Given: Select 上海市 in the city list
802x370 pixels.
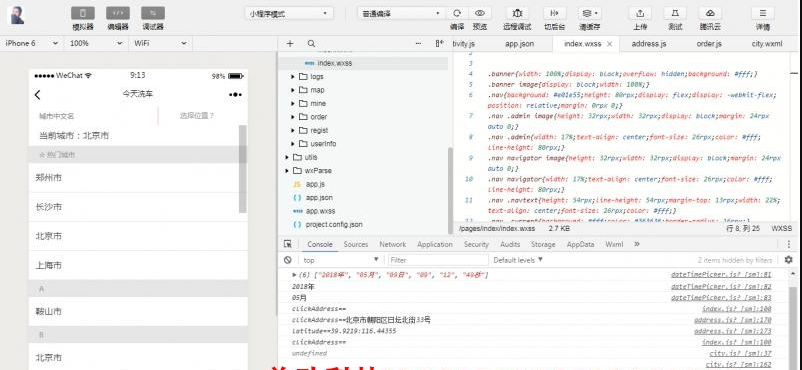Looking at the screenshot, I should pyautogui.click(x=138, y=265).
